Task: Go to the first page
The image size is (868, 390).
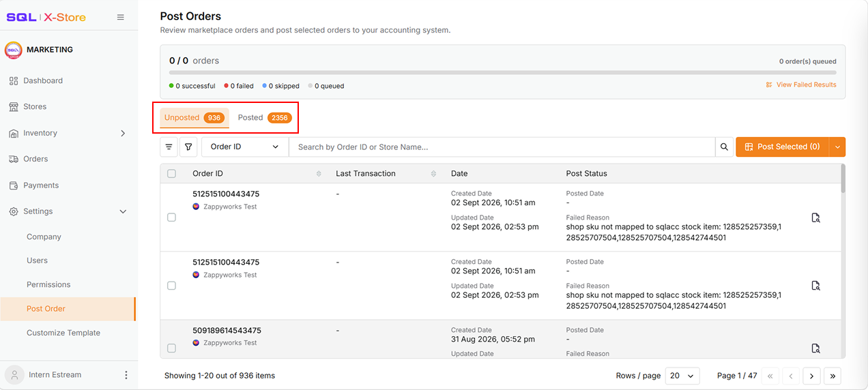Action: pos(770,376)
